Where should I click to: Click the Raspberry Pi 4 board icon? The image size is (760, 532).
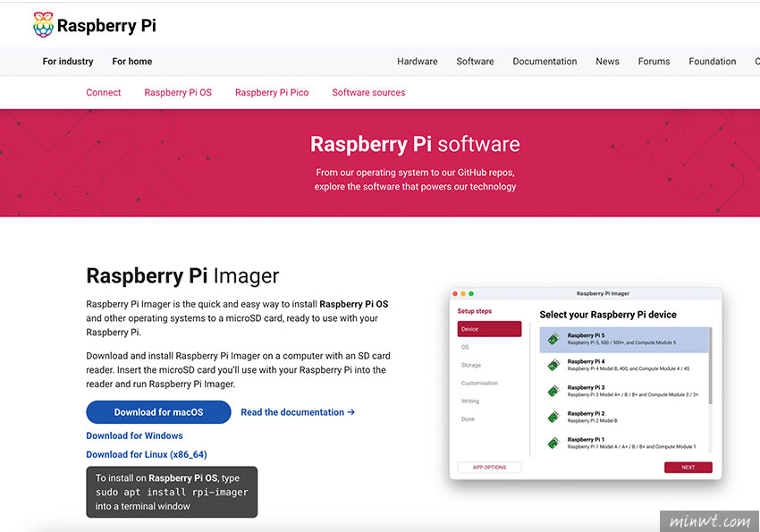tap(553, 365)
